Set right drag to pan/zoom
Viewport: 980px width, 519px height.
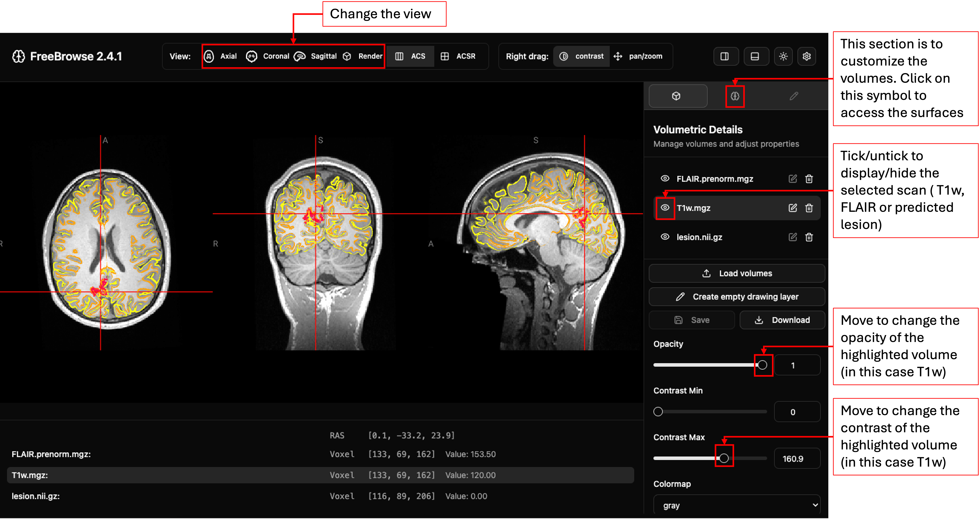tap(638, 56)
